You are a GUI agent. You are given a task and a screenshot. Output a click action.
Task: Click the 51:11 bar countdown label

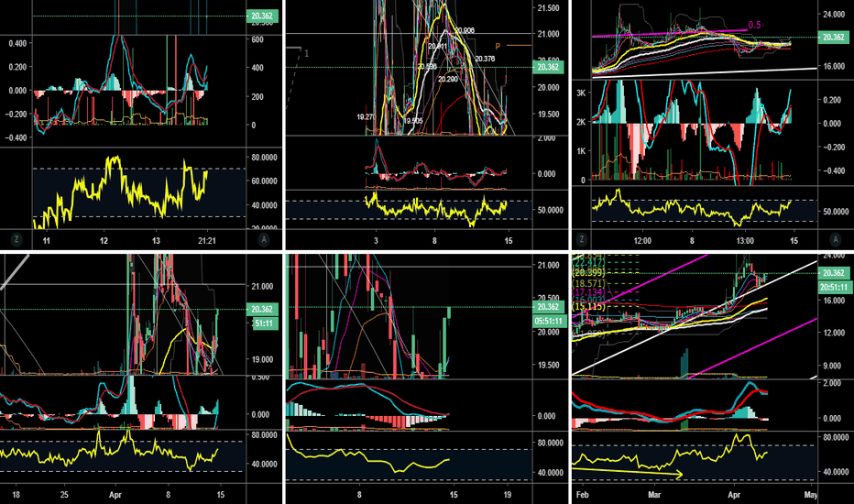(265, 323)
